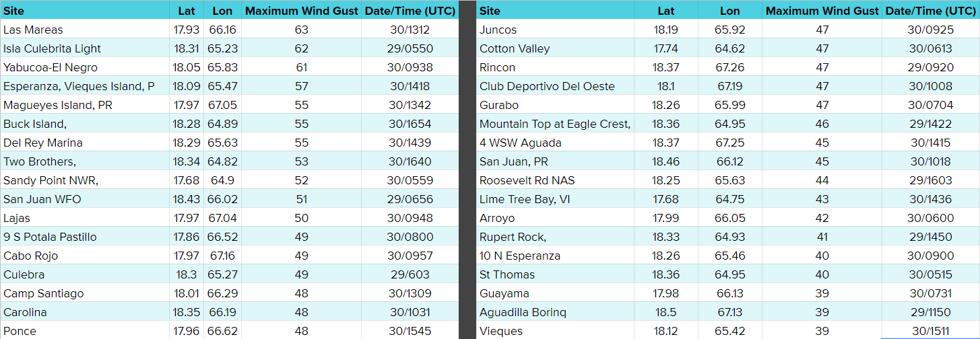
Task: Select the Sandy Point NWR cell
Action: (51, 180)
